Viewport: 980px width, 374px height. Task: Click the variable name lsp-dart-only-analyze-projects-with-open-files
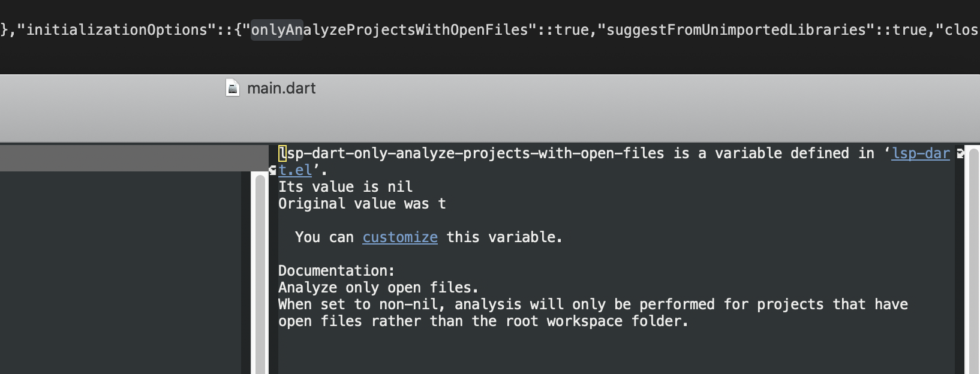coord(471,153)
